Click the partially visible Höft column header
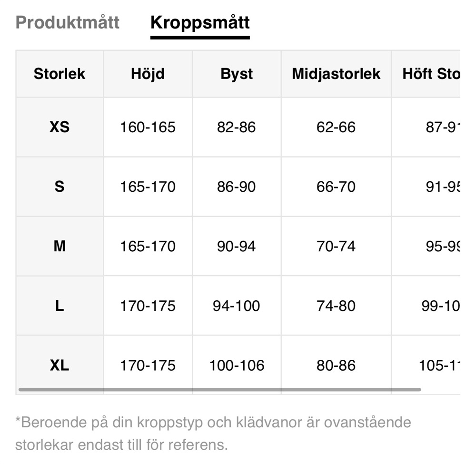Screen dimensions: 476x464 pos(431,74)
